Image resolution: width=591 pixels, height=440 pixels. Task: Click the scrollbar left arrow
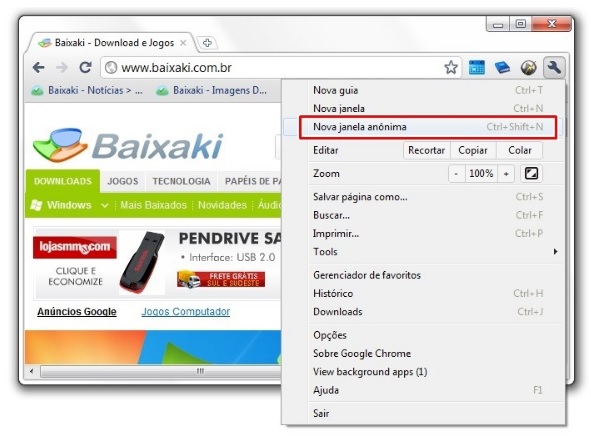pyautogui.click(x=32, y=371)
